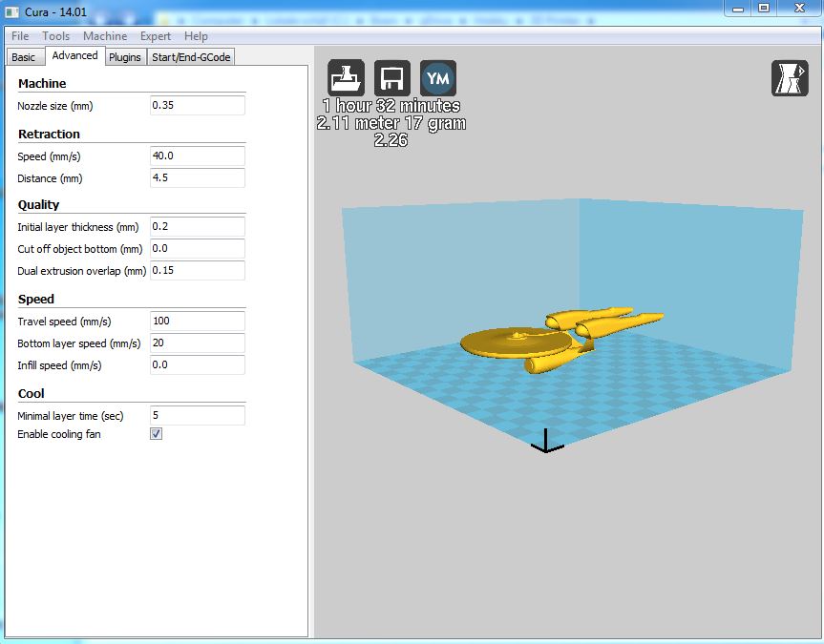The width and height of the screenshot is (824, 644).
Task: Click the Dual extrusion overlap field
Action: pyautogui.click(x=198, y=271)
